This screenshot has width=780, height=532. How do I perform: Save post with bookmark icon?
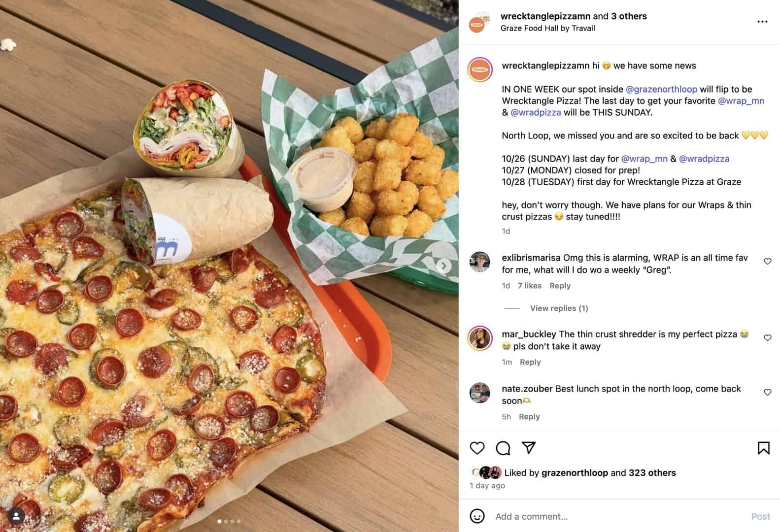point(763,448)
